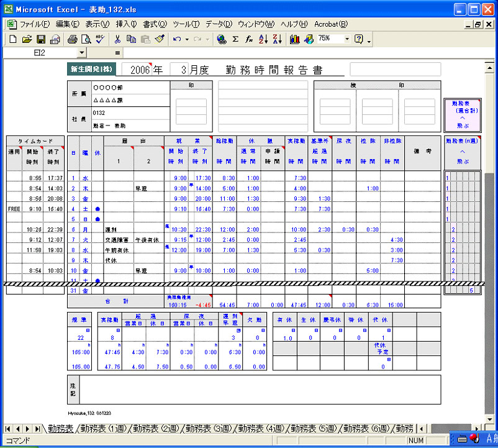Create a new workbook from the toolbar
The image size is (498, 448).
coord(13,39)
